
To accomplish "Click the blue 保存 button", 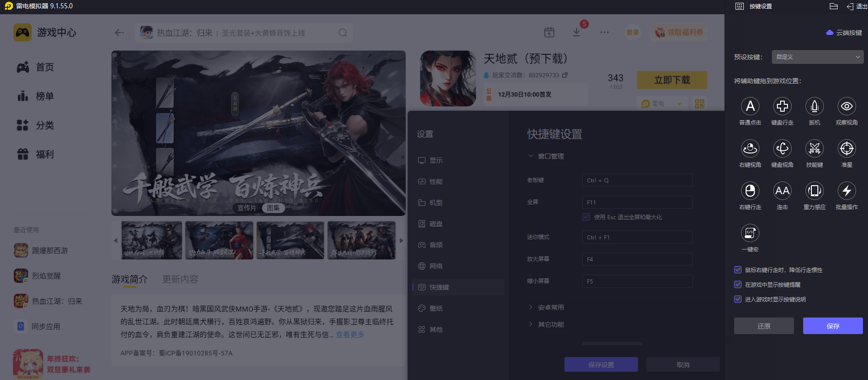I will (833, 326).
